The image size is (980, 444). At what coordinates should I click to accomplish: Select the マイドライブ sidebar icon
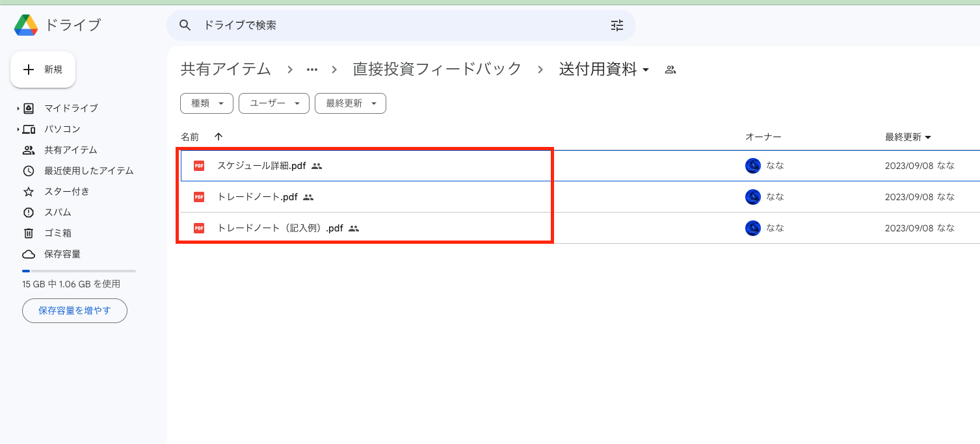pyautogui.click(x=27, y=108)
